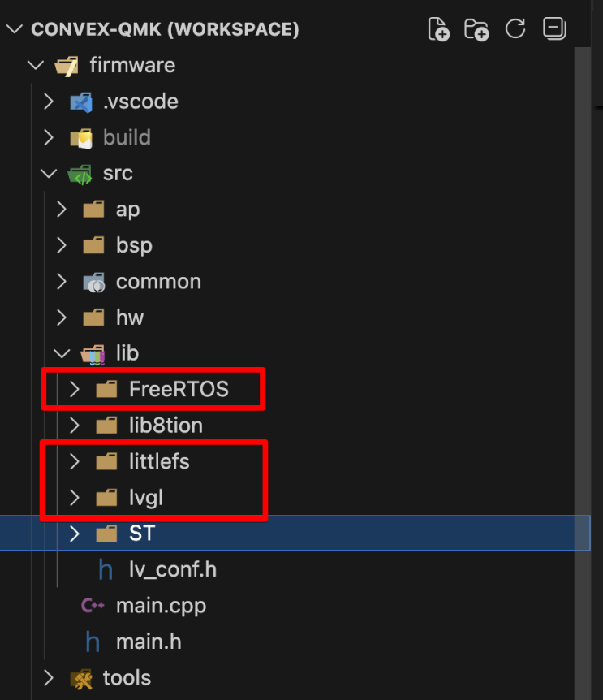The image size is (603, 700).
Task: Collapse the src folder chevron
Action: (x=49, y=174)
